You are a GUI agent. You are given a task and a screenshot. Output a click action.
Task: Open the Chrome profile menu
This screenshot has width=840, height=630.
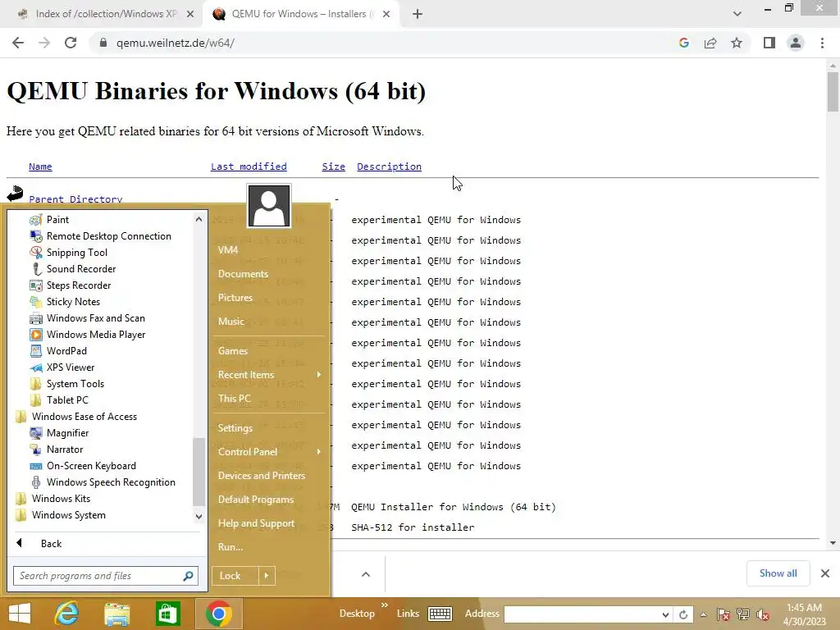coord(796,43)
